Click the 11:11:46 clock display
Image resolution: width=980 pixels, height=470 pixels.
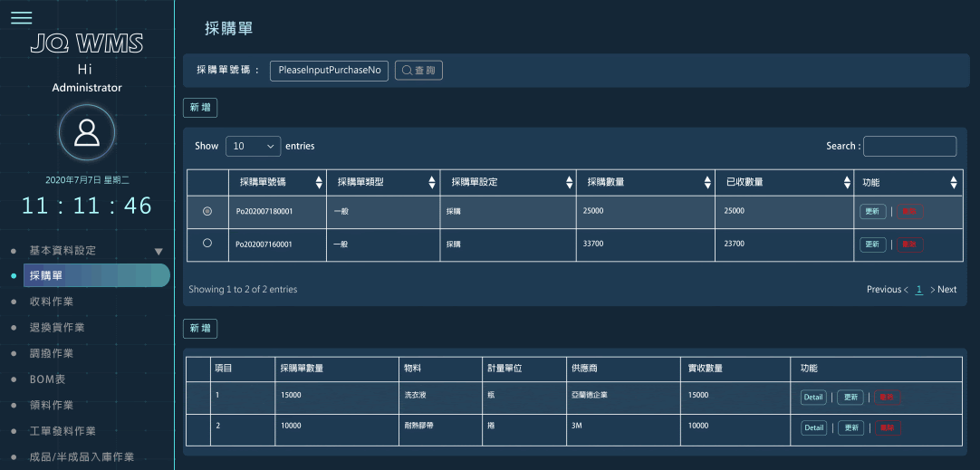click(x=87, y=206)
